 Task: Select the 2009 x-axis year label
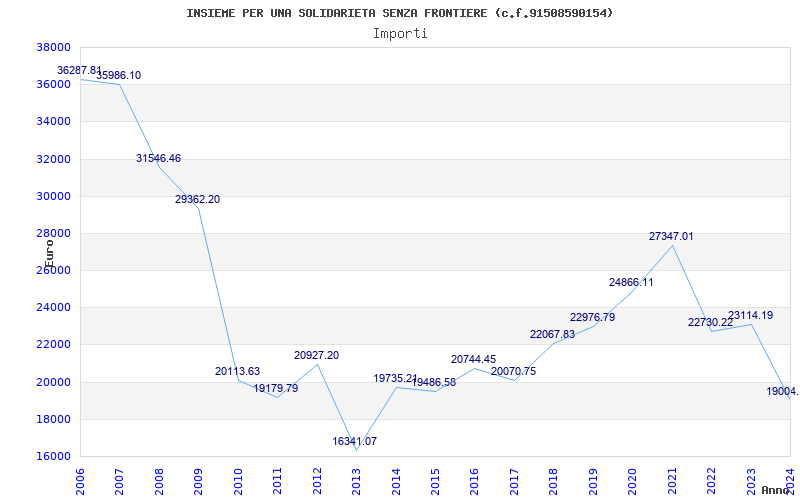coord(198,482)
